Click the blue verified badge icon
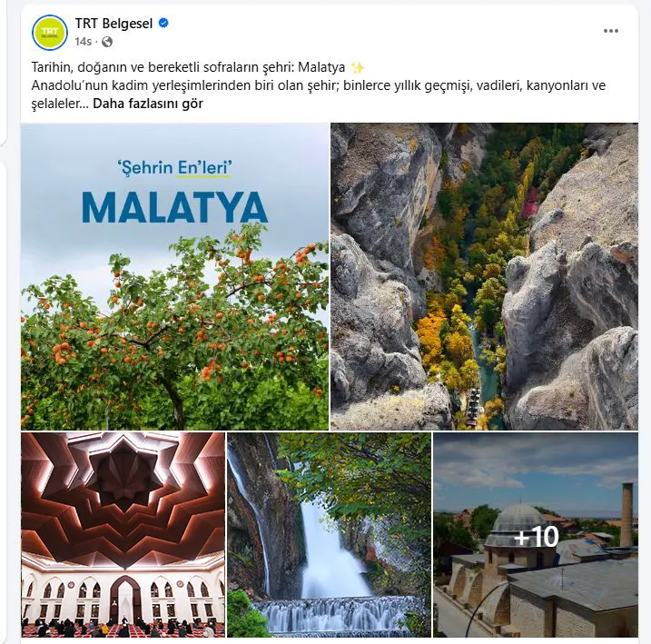The height and width of the screenshot is (644, 651). tap(163, 24)
